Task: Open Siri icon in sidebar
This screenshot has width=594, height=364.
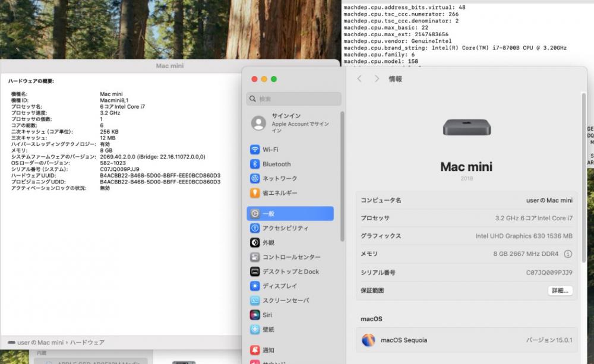Action: coord(255,315)
